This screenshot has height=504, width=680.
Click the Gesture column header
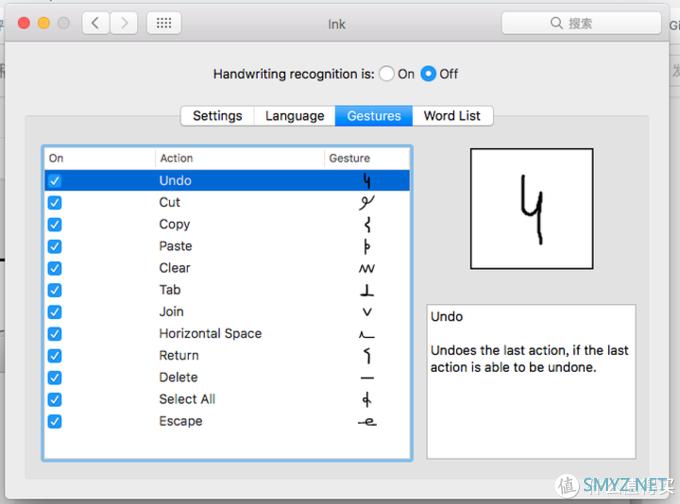click(366, 158)
